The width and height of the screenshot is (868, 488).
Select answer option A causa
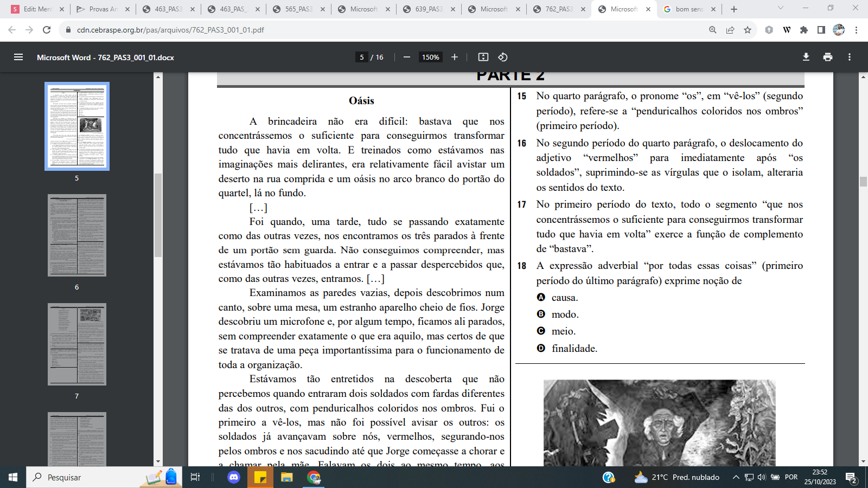coord(541,297)
